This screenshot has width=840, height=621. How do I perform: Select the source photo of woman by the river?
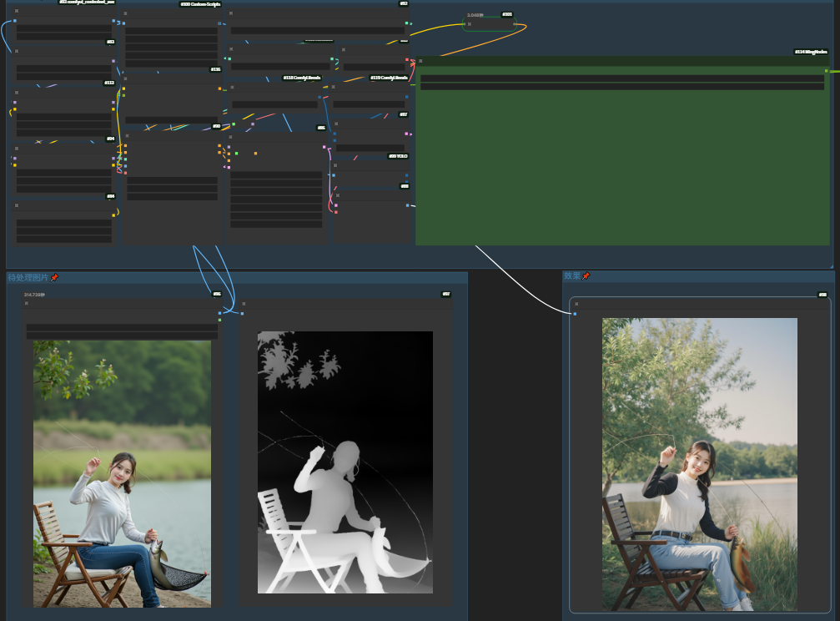coord(122,474)
